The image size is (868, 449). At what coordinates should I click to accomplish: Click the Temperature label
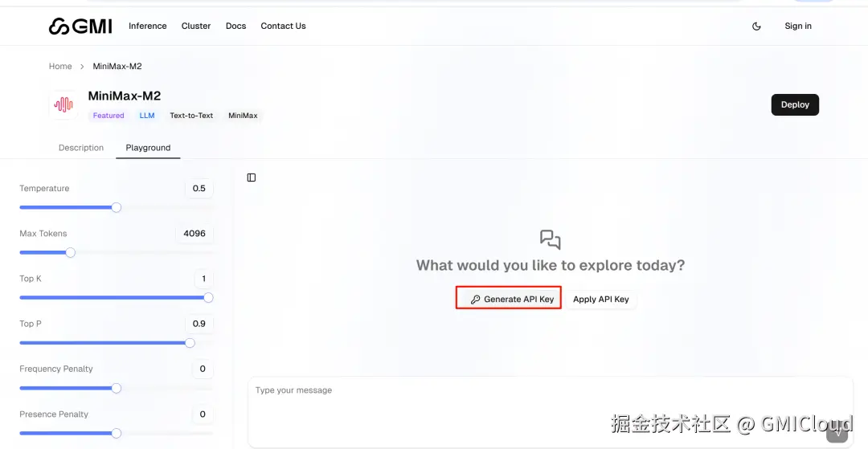click(x=44, y=189)
